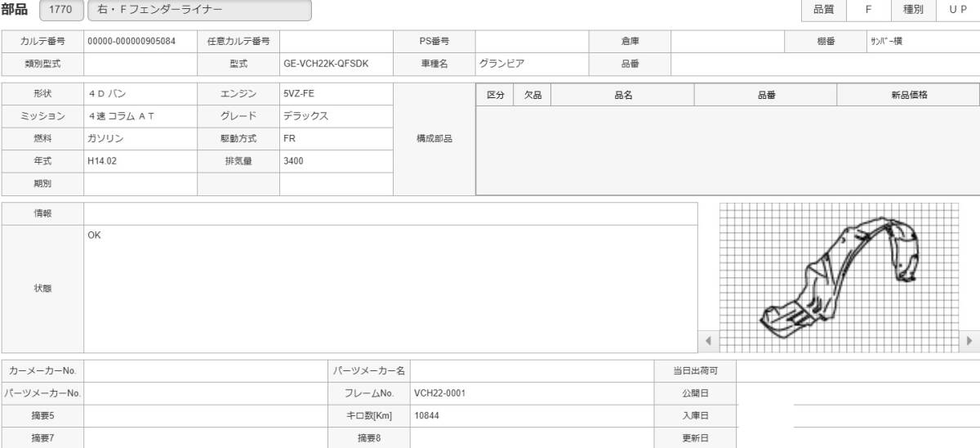Image resolution: width=980 pixels, height=448 pixels.
Task: Click shelf number value サンバー横
Action: tap(886, 41)
